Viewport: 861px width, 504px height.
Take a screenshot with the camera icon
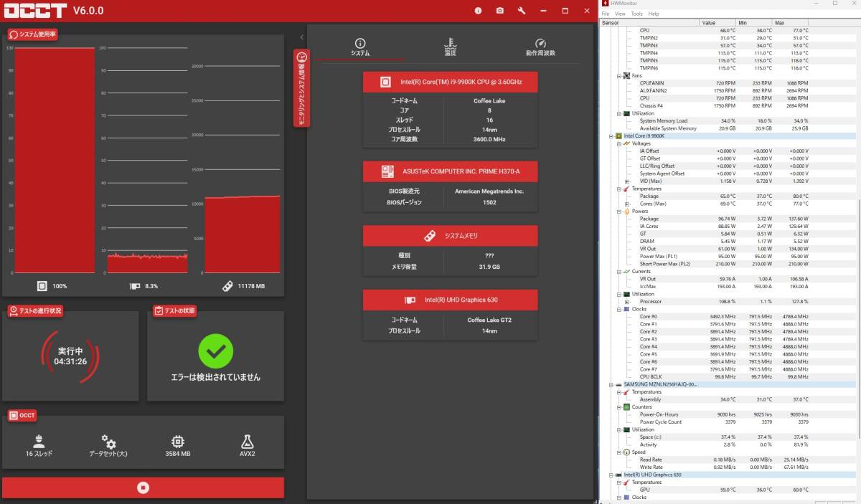click(x=499, y=11)
